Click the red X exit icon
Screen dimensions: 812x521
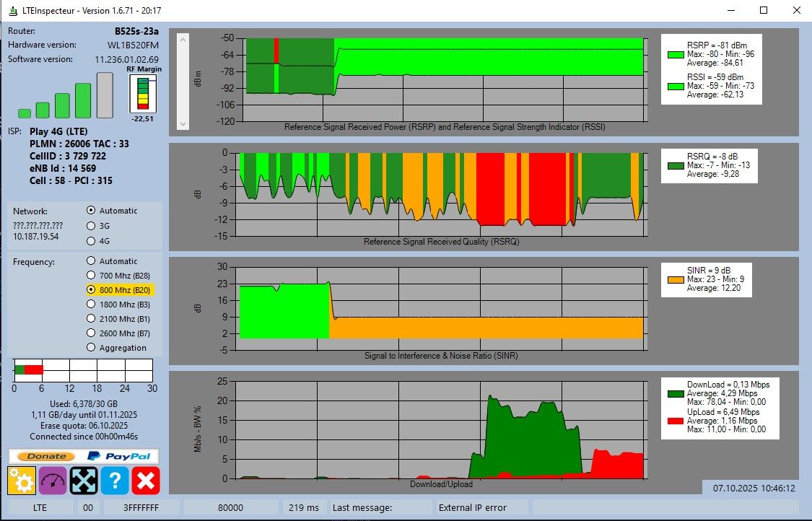pyautogui.click(x=146, y=480)
